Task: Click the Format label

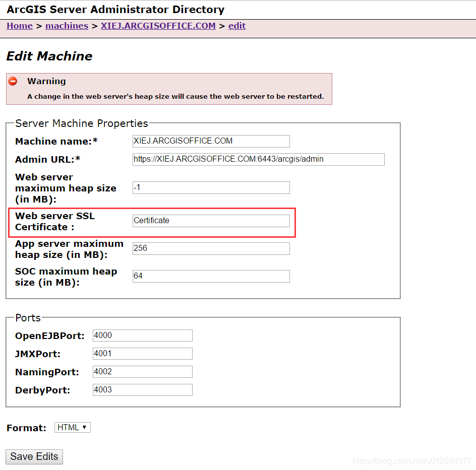Action: pyautogui.click(x=26, y=428)
